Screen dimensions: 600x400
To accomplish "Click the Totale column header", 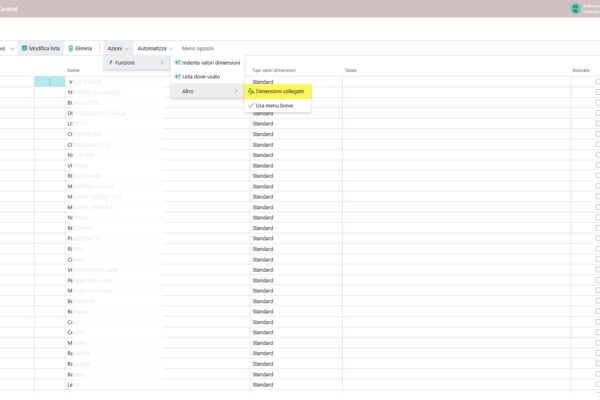I will (x=350, y=70).
